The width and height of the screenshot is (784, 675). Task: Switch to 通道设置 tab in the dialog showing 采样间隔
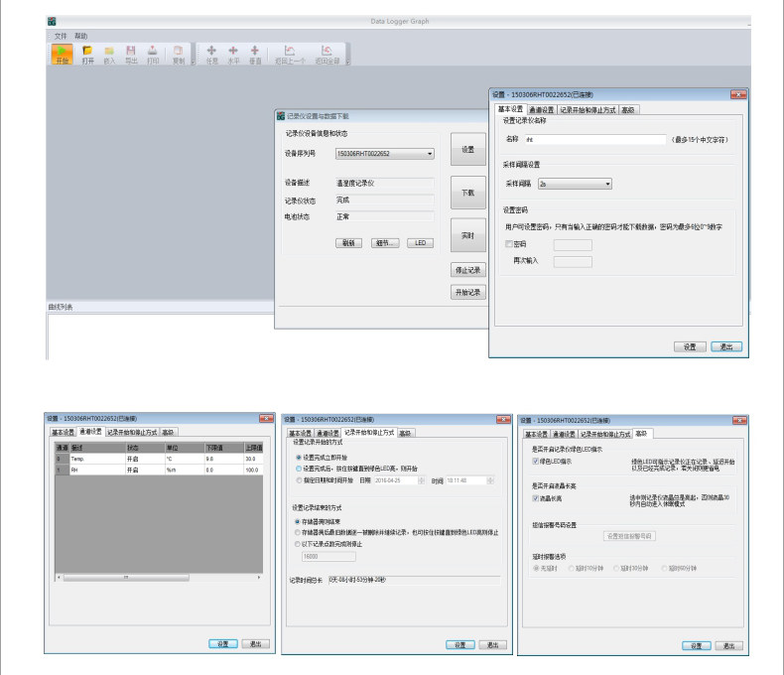[x=541, y=110]
